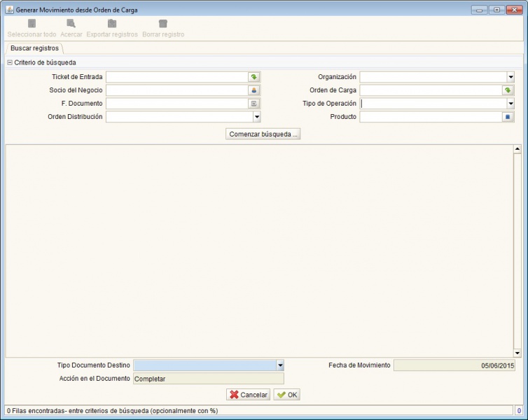Open the F. Documento calendar icon

click(x=254, y=104)
